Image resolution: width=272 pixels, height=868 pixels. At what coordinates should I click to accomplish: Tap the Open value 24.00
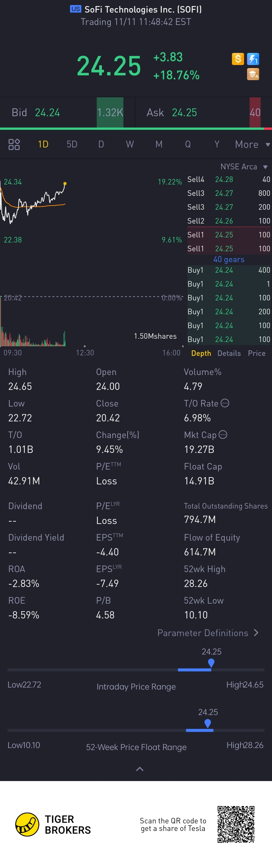pos(108,386)
